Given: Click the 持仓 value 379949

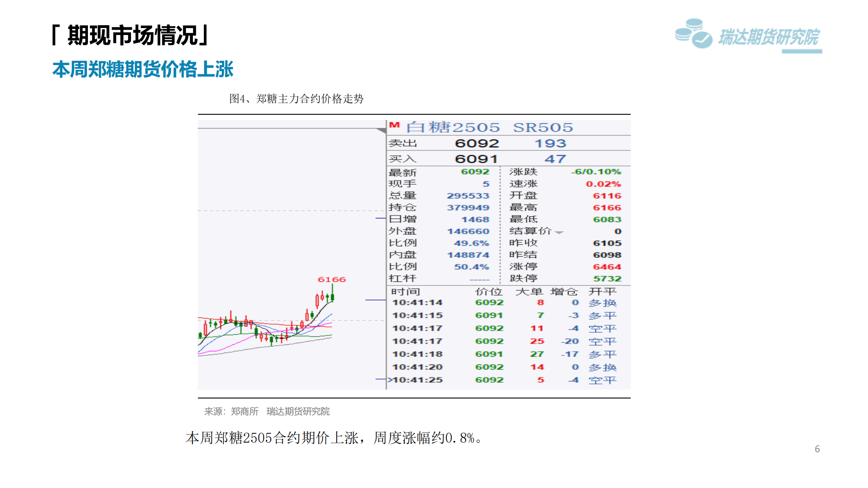Looking at the screenshot, I should click(x=468, y=208).
